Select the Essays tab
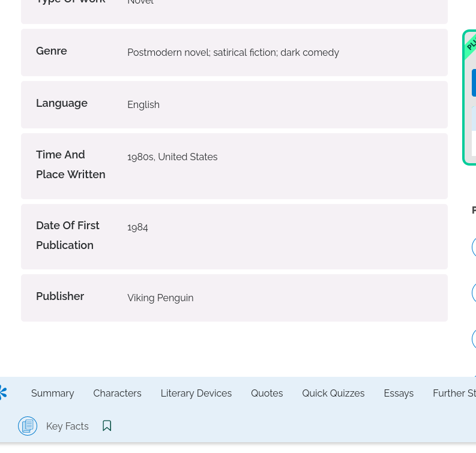The width and height of the screenshot is (476, 453). point(399,393)
